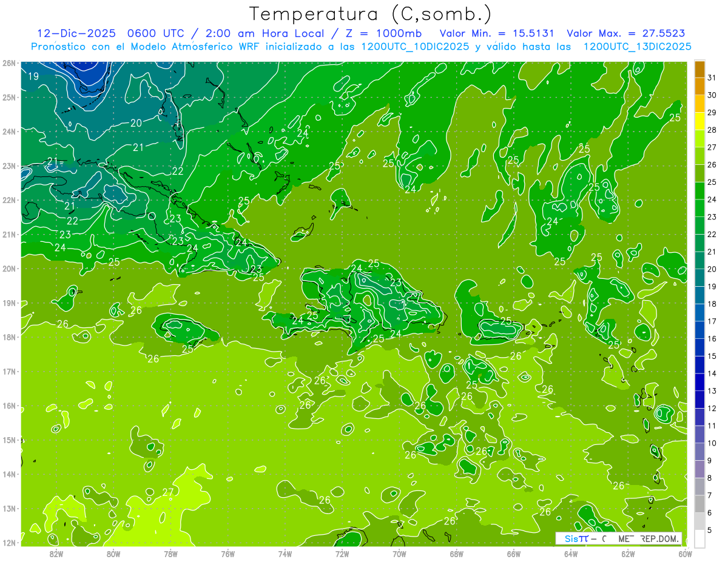Click the "27" contour label on the map
This screenshot has height=562, width=728.
click(x=168, y=492)
